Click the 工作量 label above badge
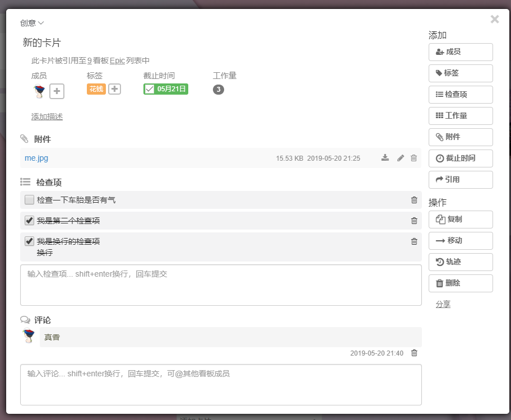This screenshot has width=511, height=420. (x=225, y=76)
